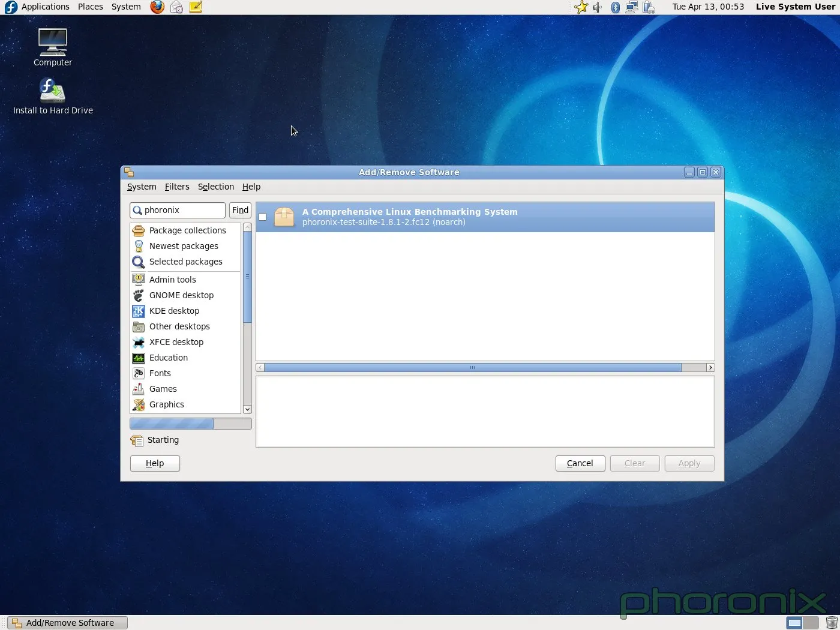Click the Bluetooth tray icon

(x=615, y=7)
